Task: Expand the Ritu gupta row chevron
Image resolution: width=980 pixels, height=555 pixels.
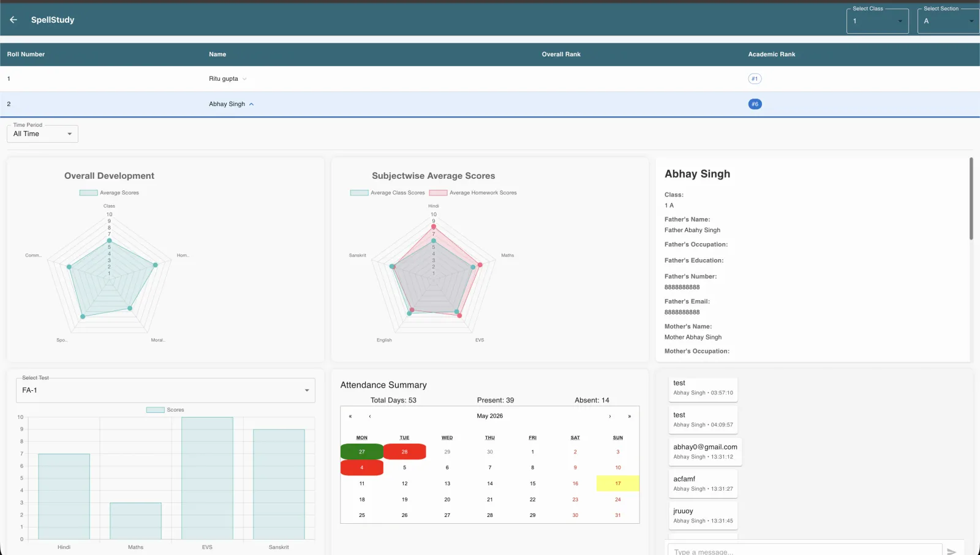Action: (244, 79)
